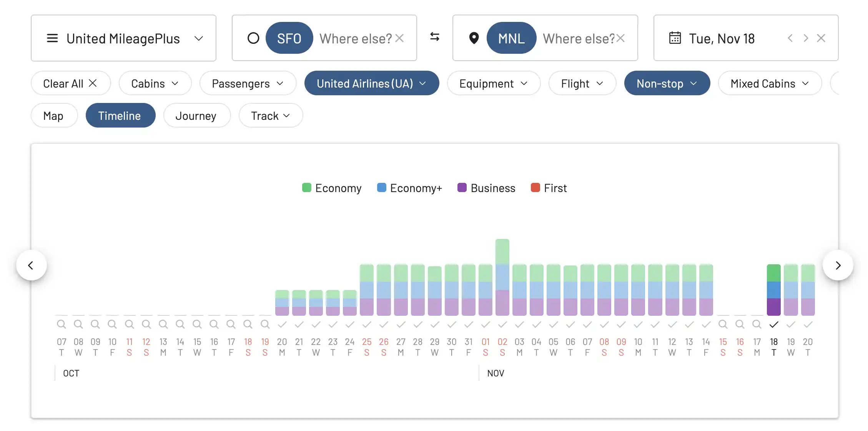Image resolution: width=868 pixels, height=431 pixels.
Task: Click search magnifier icon for Oct 14
Action: pyautogui.click(x=180, y=325)
